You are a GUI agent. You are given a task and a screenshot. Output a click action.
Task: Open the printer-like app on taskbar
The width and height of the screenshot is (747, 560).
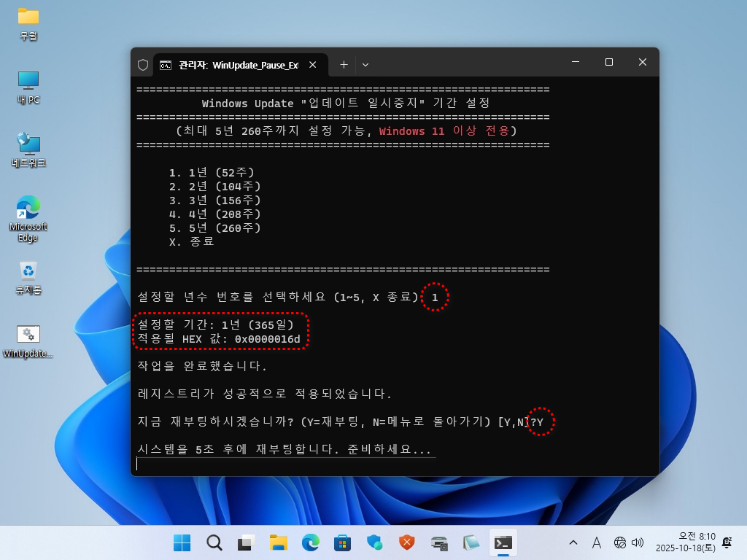(438, 542)
